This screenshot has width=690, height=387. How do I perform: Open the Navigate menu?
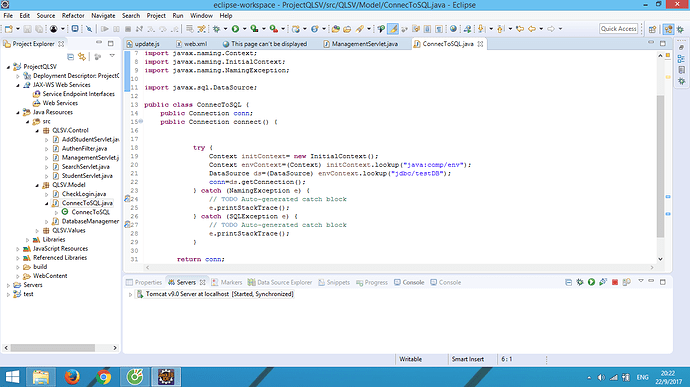pos(103,15)
